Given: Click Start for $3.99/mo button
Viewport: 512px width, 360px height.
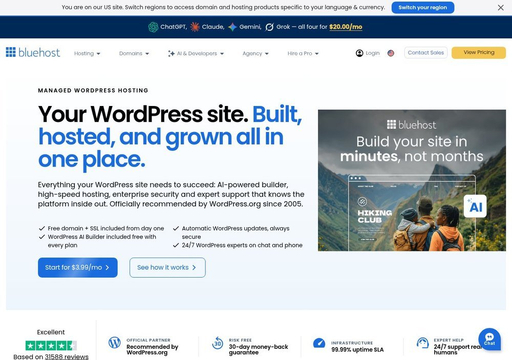Looking at the screenshot, I should [x=78, y=267].
